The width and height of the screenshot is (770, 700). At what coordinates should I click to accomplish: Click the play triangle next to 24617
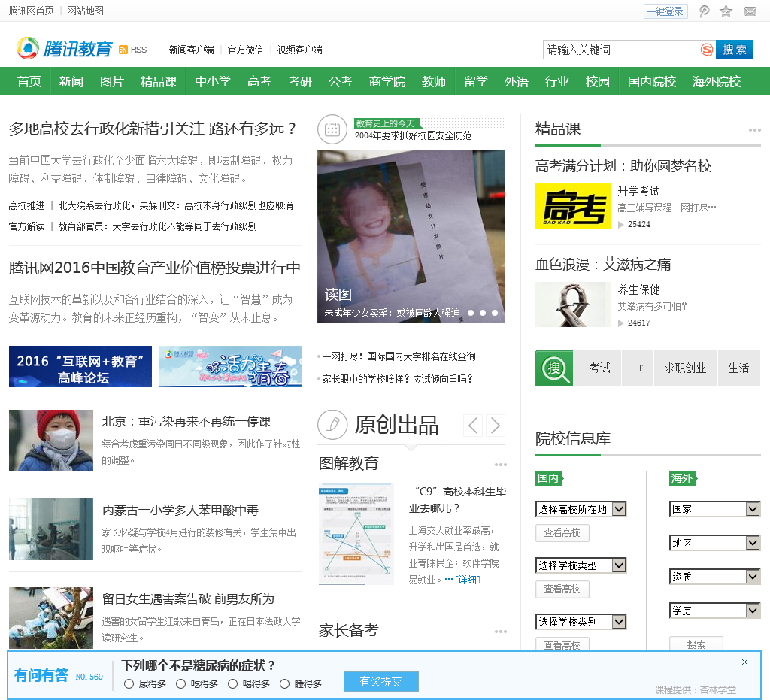pos(620,323)
